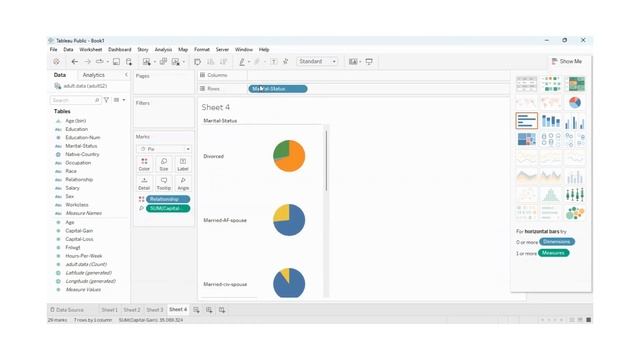The height and width of the screenshot is (360, 640).
Task: Open the Angle marks card
Action: (x=183, y=184)
